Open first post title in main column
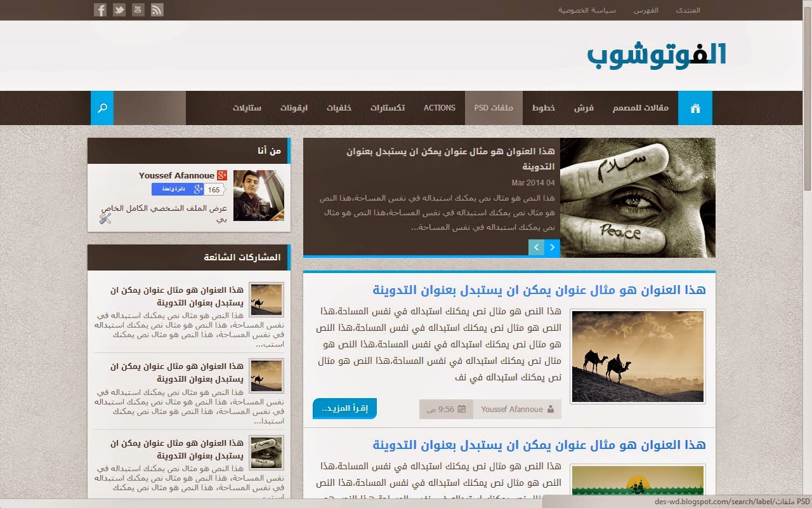This screenshot has width=812, height=508. click(x=539, y=290)
